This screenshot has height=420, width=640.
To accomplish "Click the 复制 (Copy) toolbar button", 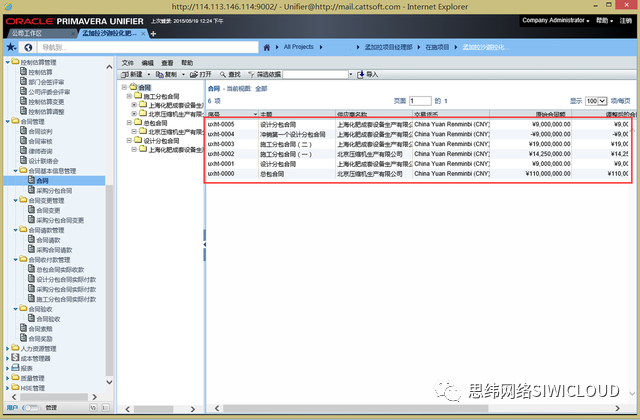I will 167,74.
